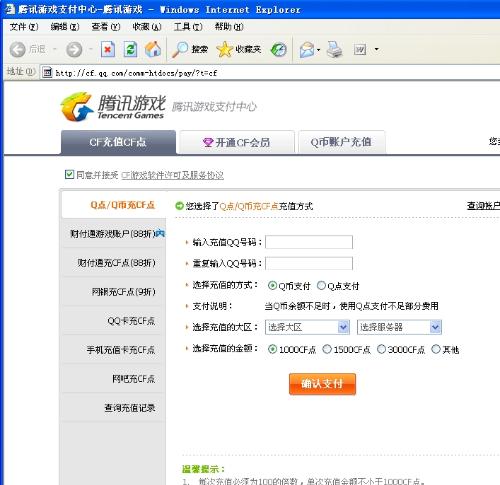Click the 重复输入QQ号码 input field
Image resolution: width=500 pixels, height=485 pixels.
(x=309, y=263)
